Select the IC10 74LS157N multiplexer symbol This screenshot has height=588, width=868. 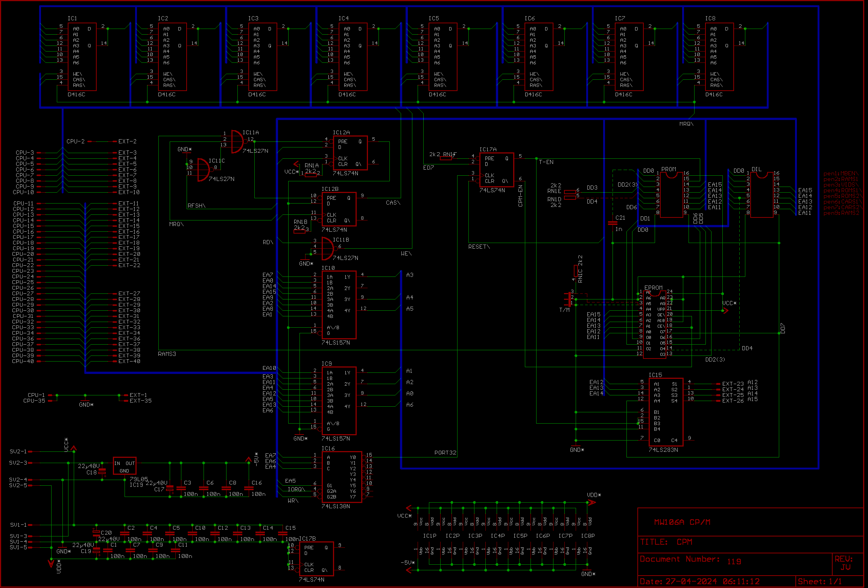339,305
